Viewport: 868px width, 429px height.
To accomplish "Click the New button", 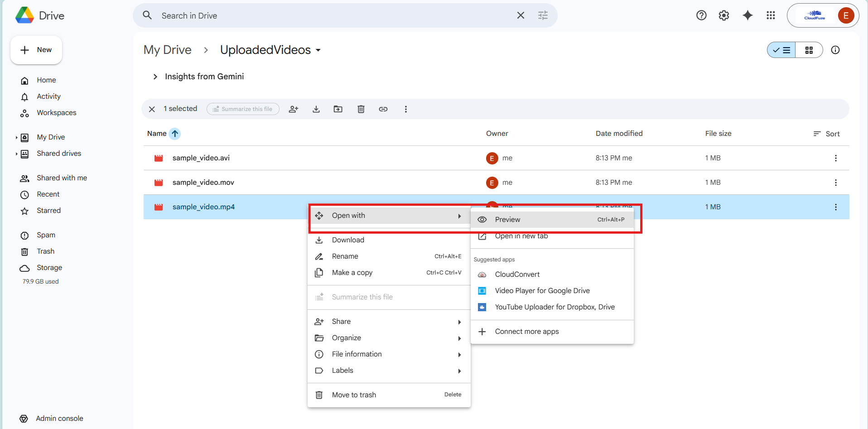I will 36,50.
